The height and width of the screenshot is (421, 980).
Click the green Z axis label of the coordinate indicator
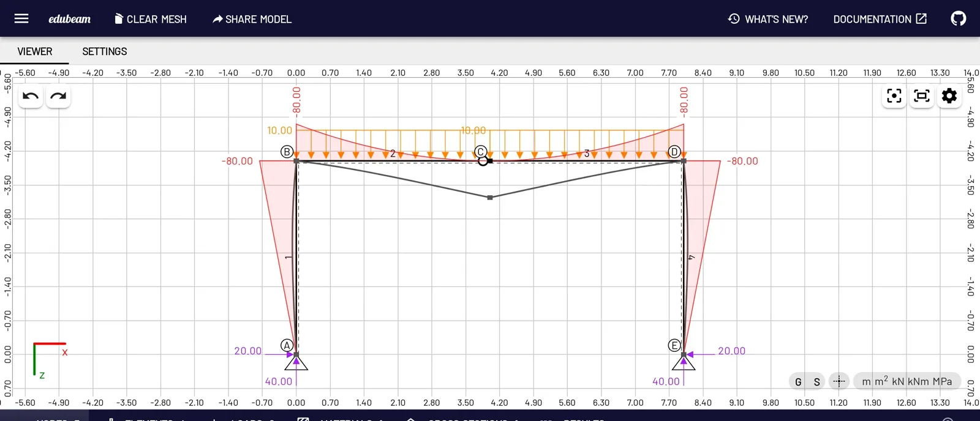point(42,375)
